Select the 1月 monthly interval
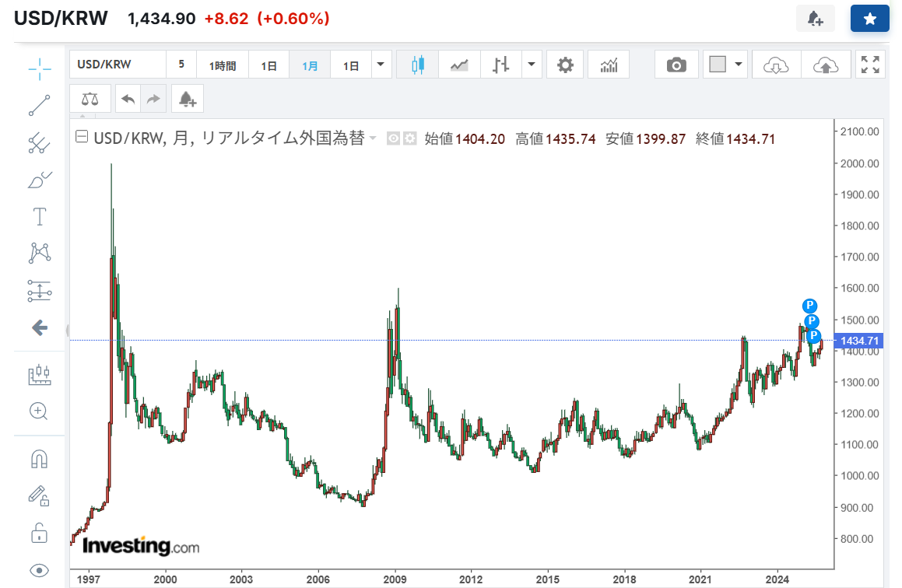 [x=310, y=65]
